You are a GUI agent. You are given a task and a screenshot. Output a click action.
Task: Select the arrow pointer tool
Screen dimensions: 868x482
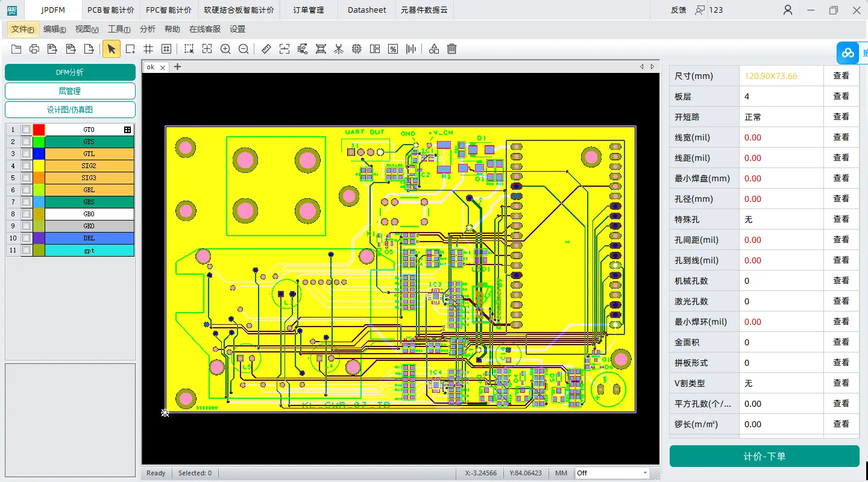pyautogui.click(x=112, y=49)
